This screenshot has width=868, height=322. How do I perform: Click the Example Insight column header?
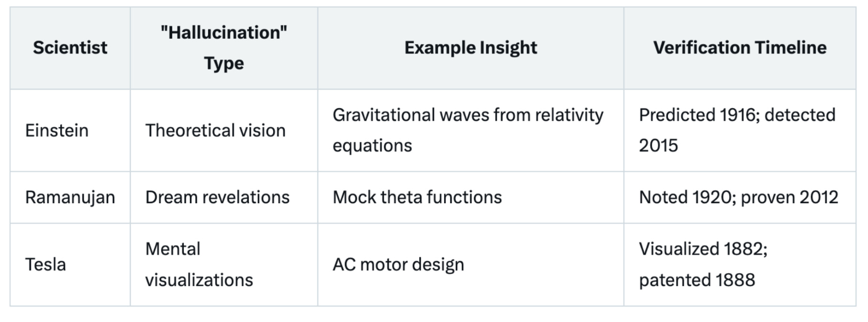tap(471, 48)
